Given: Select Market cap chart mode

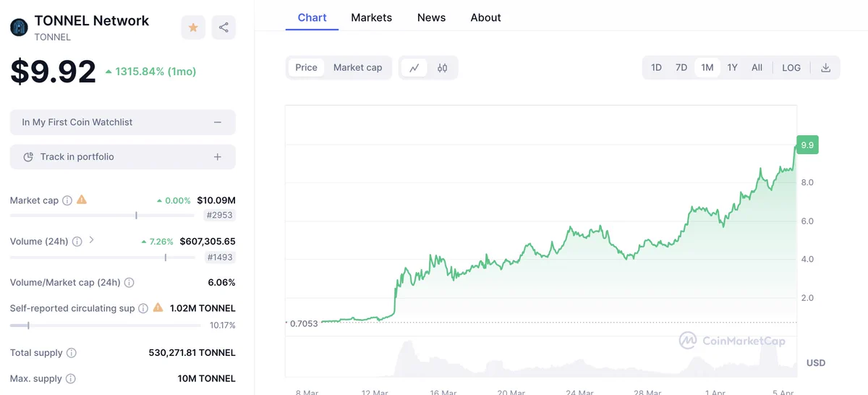Looking at the screenshot, I should pyautogui.click(x=357, y=67).
